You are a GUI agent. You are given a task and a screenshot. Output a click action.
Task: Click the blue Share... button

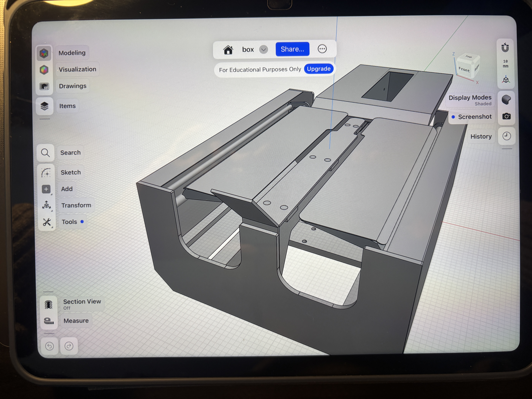pos(292,49)
